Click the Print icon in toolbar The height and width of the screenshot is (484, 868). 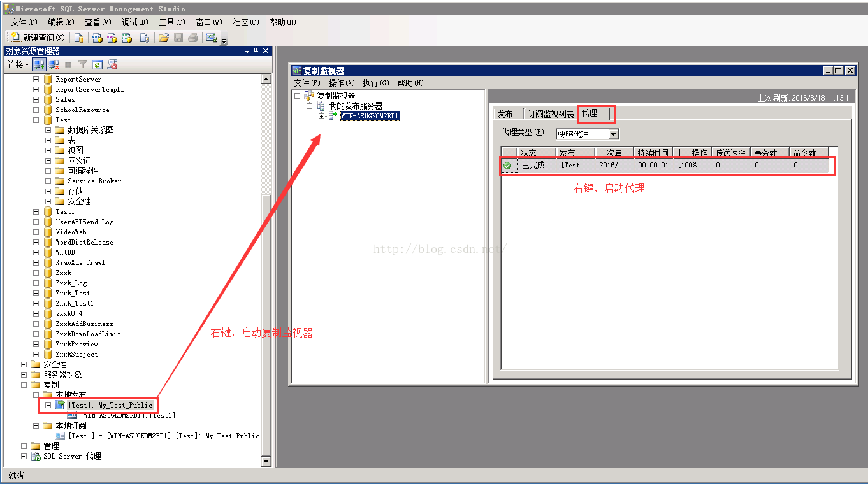coord(192,38)
